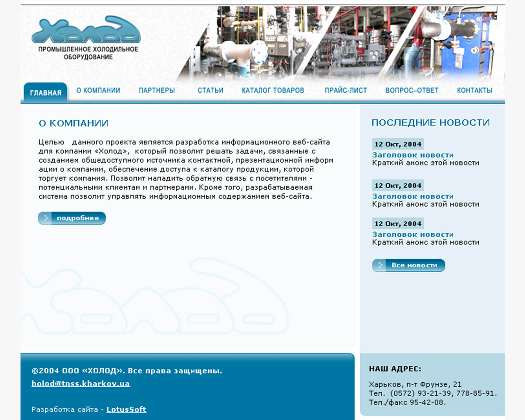The width and height of the screenshot is (525, 420).
Task: Click the НАШ АДРЕС heading
Action: [x=395, y=369]
